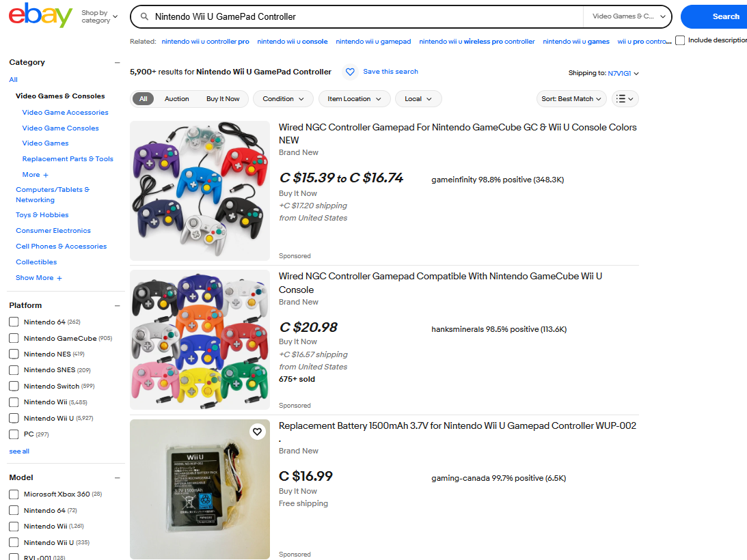Tick the Nintendo Switch platform checkbox
Screen dimensions: 747x560
point(14,386)
